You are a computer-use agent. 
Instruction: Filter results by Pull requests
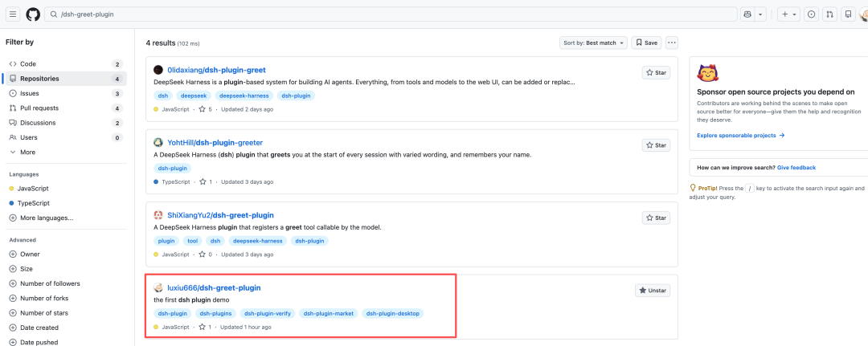point(66,108)
